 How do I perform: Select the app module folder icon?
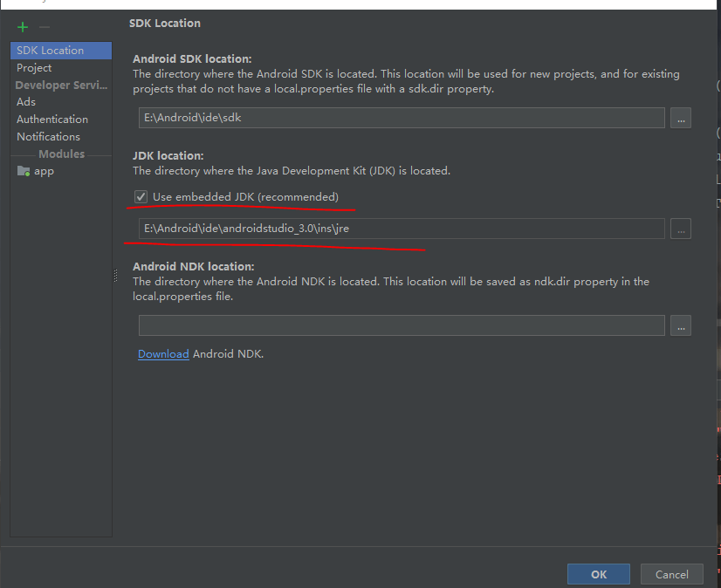click(24, 171)
